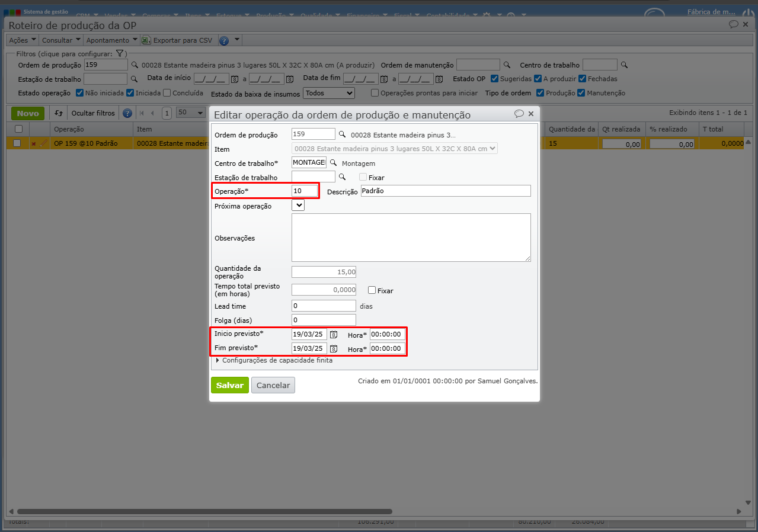Image resolution: width=758 pixels, height=532 pixels.
Task: Check Fixar next to Tempo total previsto
Action: (372, 290)
